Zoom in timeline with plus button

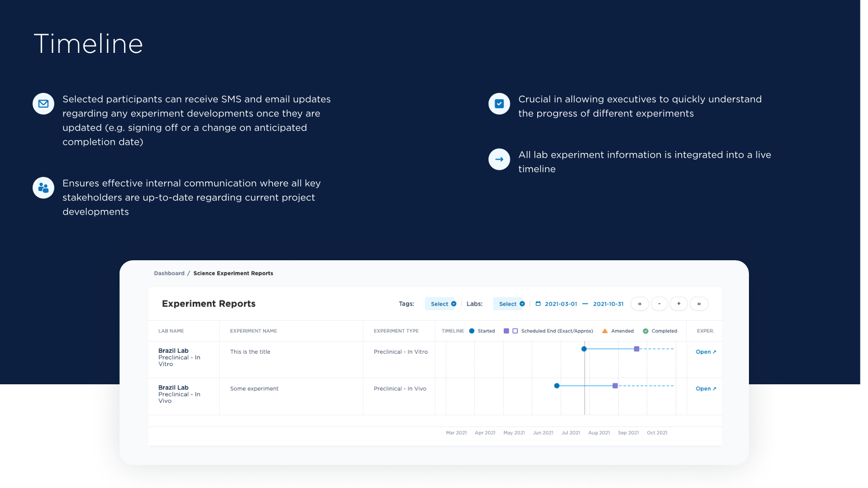(x=679, y=303)
